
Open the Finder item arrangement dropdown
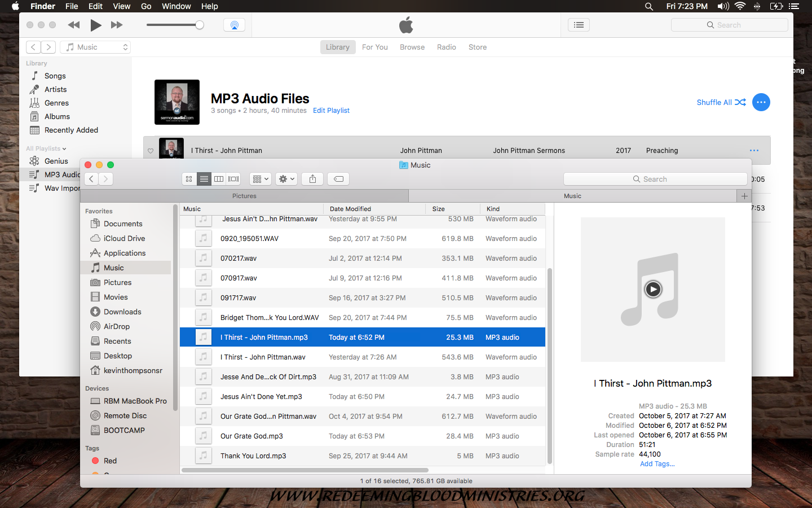260,179
